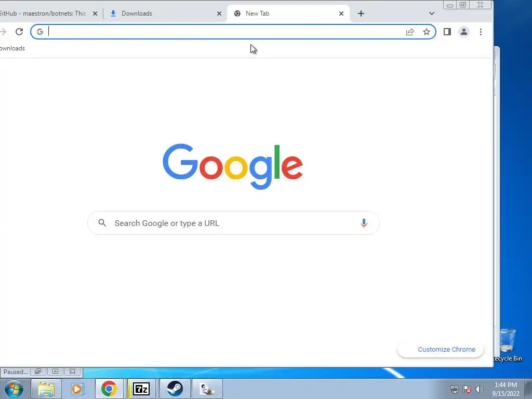Toggle the Chrome side panel
The width and height of the screenshot is (532, 399).
click(447, 32)
